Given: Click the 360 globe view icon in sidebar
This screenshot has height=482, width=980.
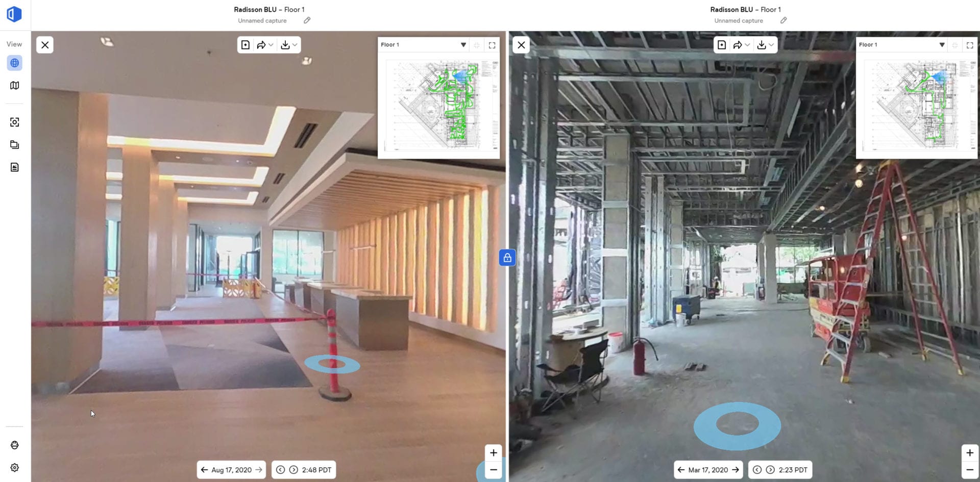Looking at the screenshot, I should click(x=14, y=63).
